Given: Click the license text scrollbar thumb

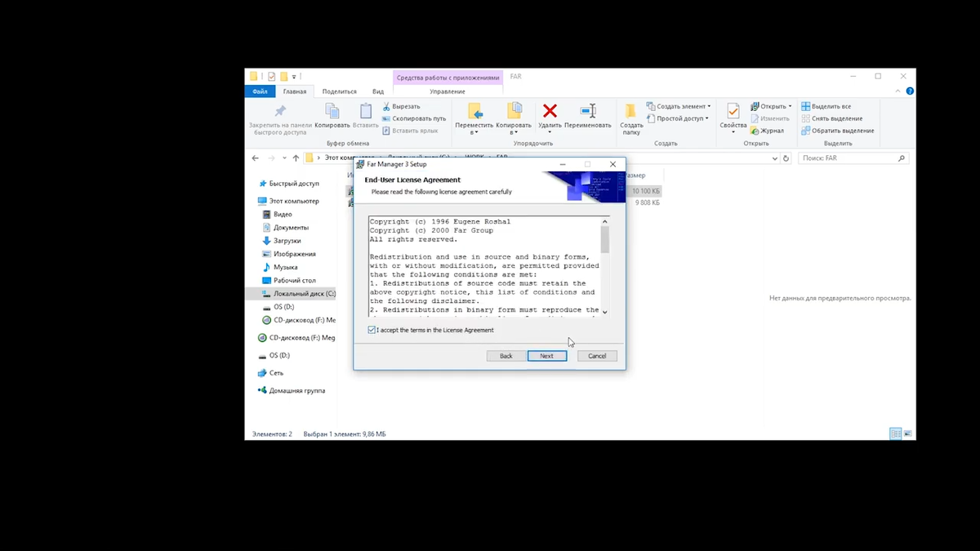Looking at the screenshot, I should click(x=605, y=239).
